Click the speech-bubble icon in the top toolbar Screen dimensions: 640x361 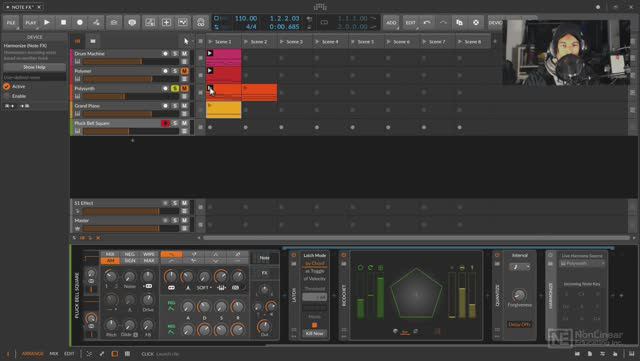(131, 22)
